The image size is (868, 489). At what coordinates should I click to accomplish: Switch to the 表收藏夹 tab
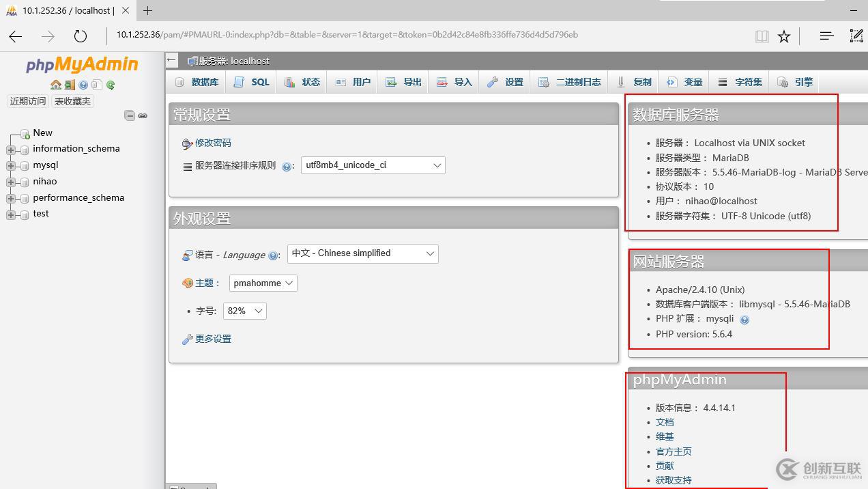coord(72,100)
